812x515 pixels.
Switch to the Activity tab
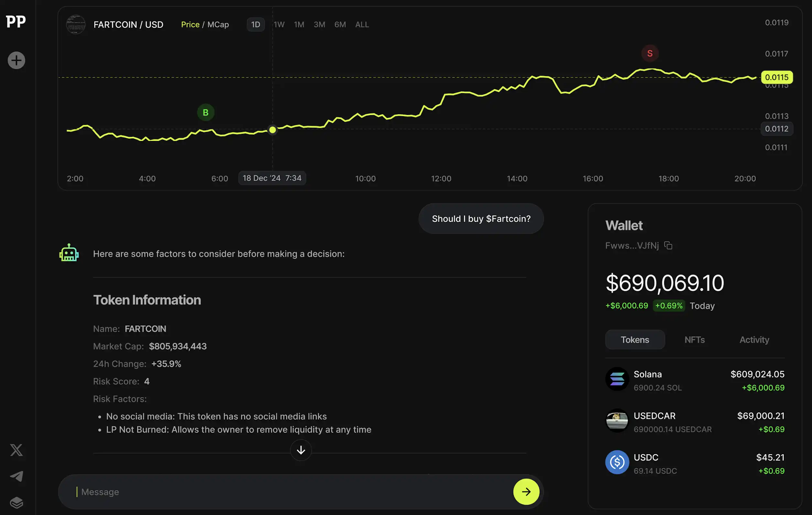tap(754, 340)
